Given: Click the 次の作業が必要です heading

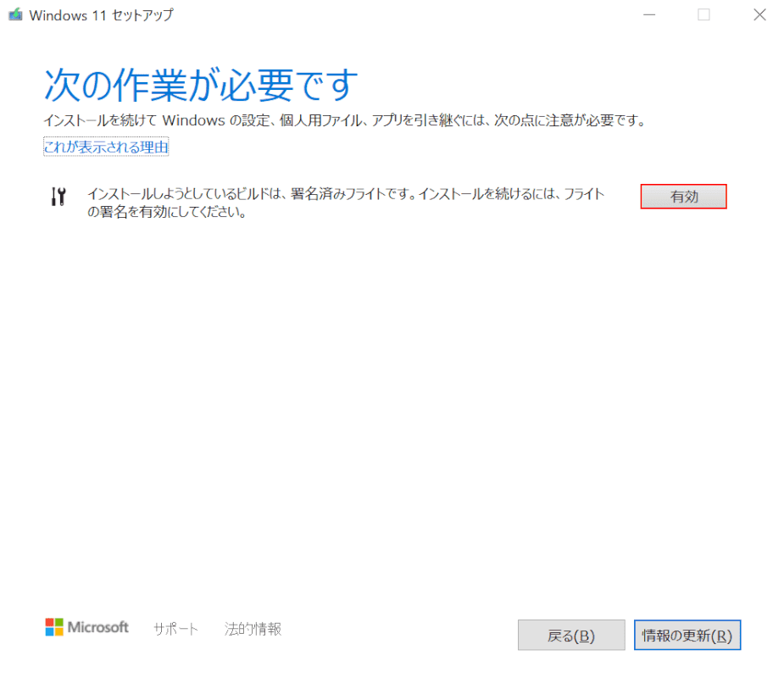Looking at the screenshot, I should click(201, 86).
